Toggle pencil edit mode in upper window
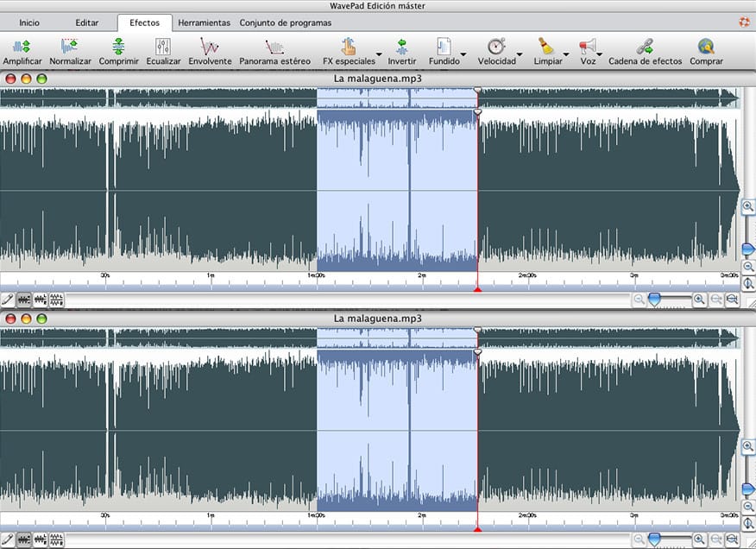This screenshot has height=549, width=756. 7,300
